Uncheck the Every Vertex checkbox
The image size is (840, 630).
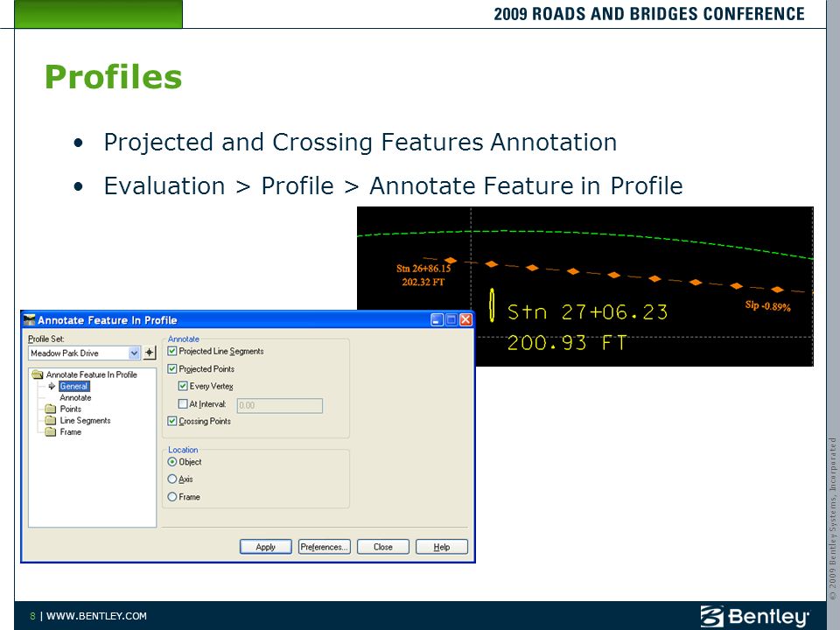click(183, 386)
